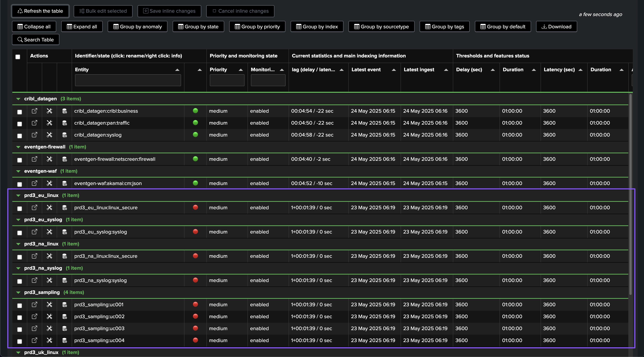Viewport: 644px width, 357px height.
Task: Group by sourcetype
Action: (381, 26)
